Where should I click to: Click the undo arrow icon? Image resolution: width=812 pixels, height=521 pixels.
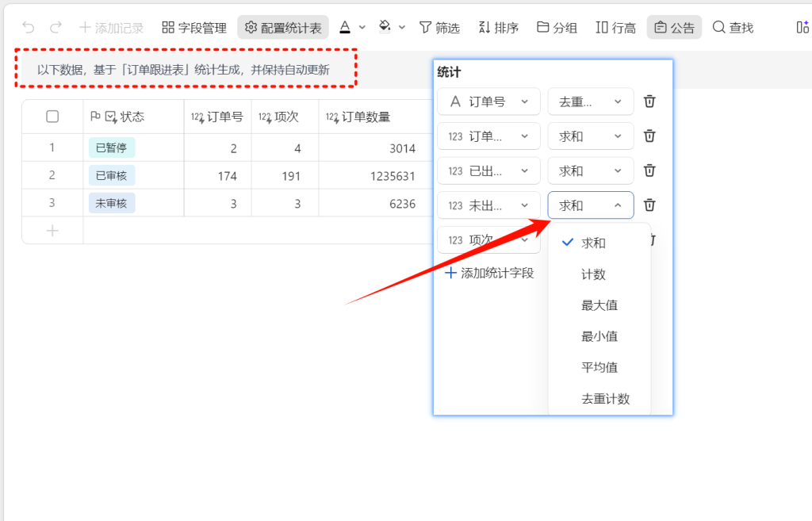29,28
